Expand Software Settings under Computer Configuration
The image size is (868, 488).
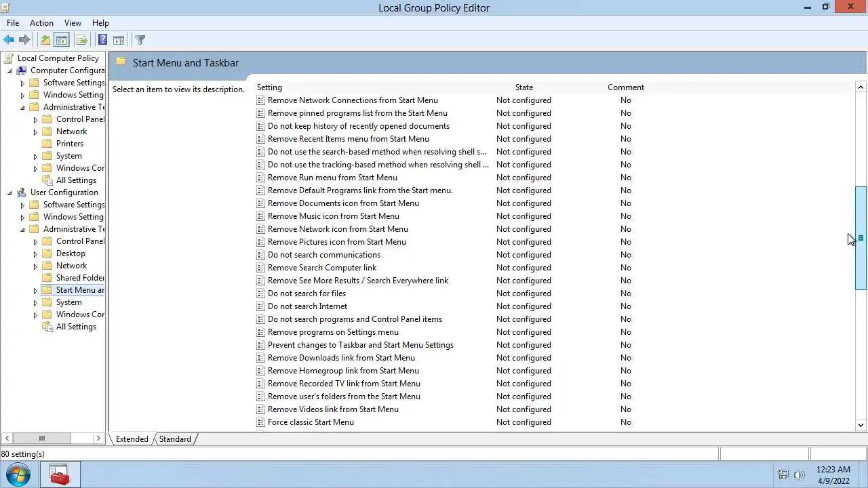pos(22,83)
